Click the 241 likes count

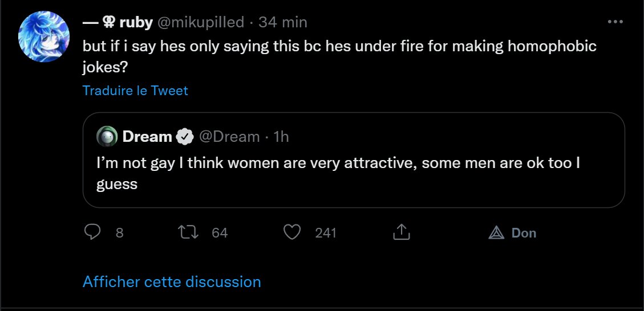tap(326, 233)
